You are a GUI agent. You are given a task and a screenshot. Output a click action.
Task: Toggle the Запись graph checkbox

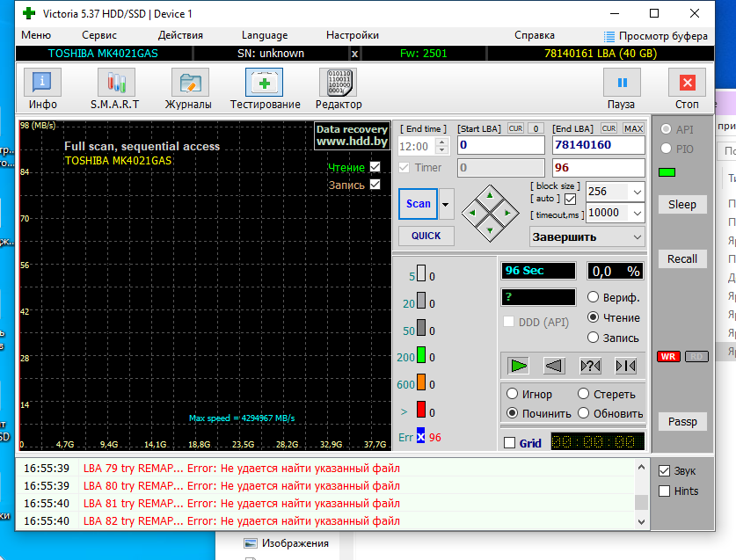click(375, 184)
